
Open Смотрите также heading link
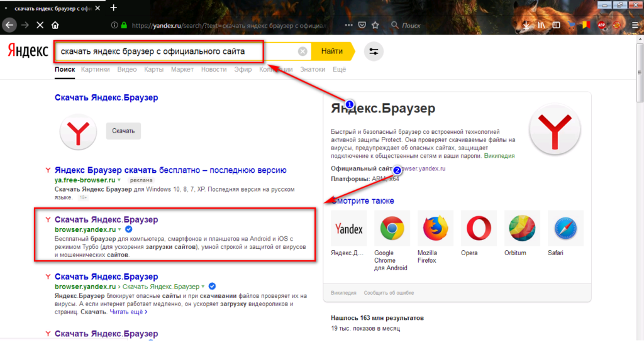coord(362,200)
